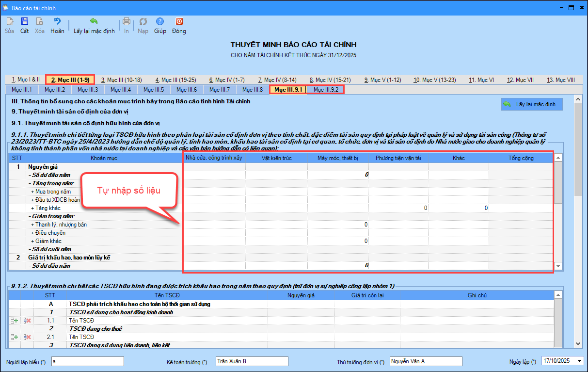Click the Cất save icon
This screenshot has width=588, height=372.
[x=24, y=22]
